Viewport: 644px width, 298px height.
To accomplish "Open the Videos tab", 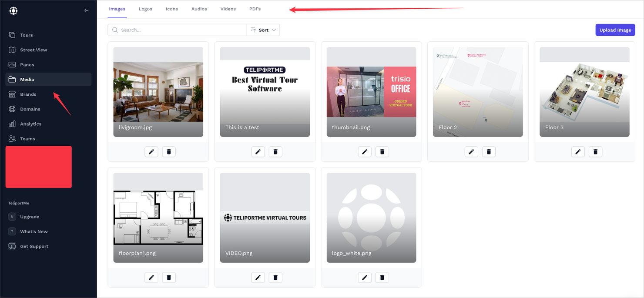I will point(228,9).
